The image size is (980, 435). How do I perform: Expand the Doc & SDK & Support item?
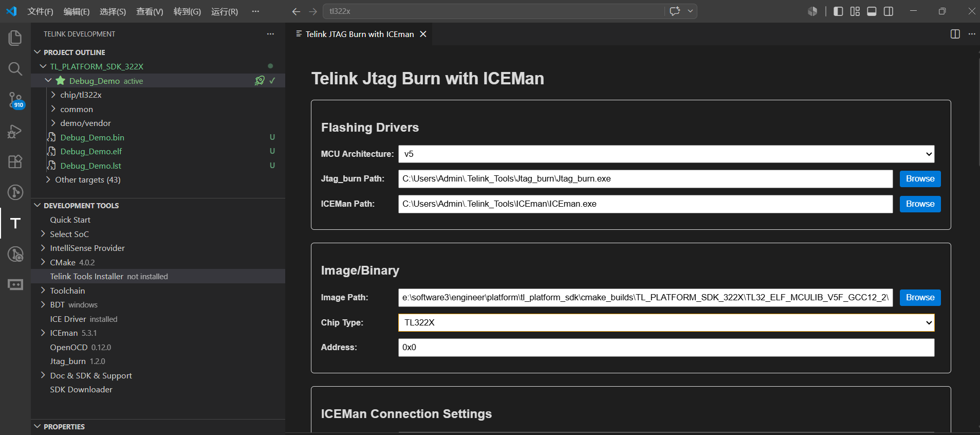[x=43, y=375]
